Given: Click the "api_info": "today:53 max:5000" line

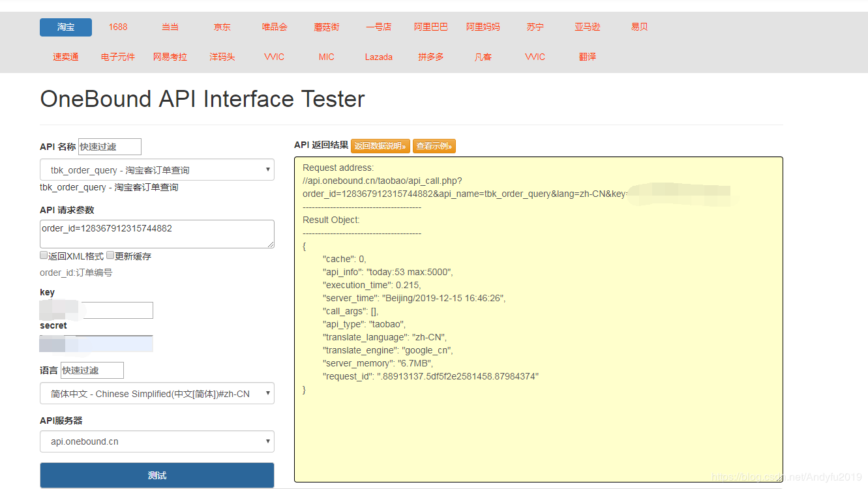Looking at the screenshot, I should point(388,272).
